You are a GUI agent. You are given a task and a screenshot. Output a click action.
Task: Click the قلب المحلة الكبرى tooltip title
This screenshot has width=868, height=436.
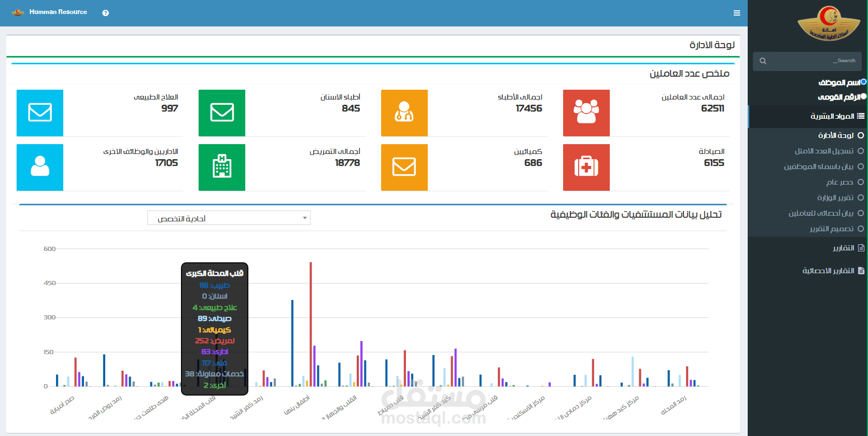(x=215, y=273)
